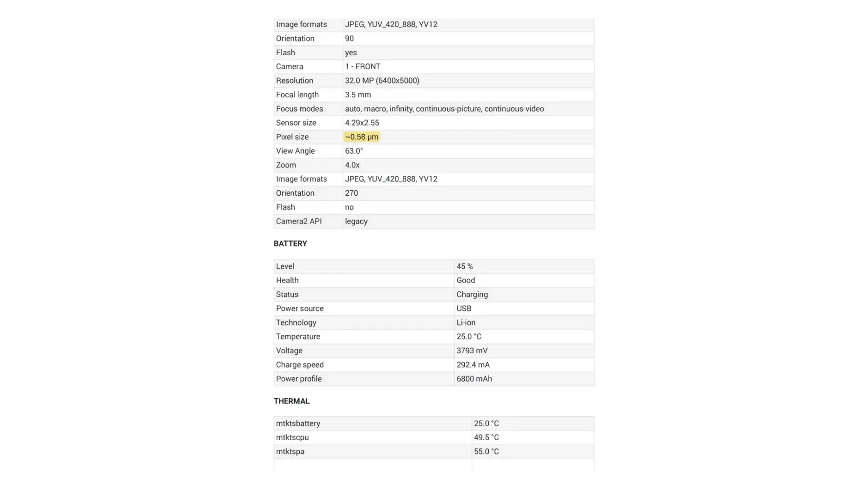
Task: Select the Technology Li-ion value
Action: (x=466, y=323)
